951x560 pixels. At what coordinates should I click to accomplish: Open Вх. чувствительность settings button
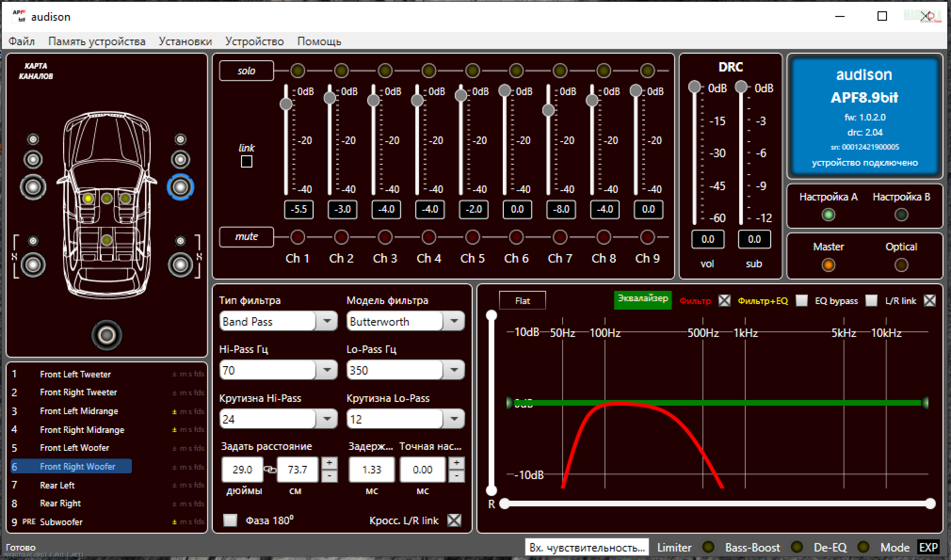click(x=587, y=547)
